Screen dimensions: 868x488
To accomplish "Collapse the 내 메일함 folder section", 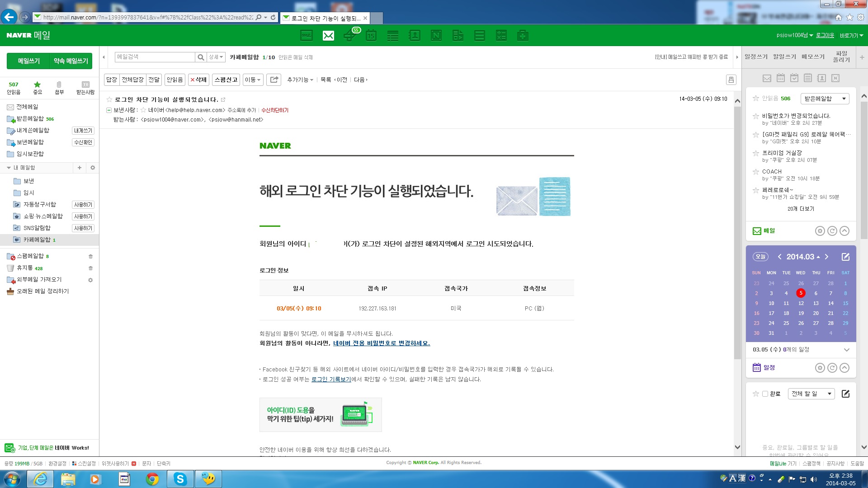I will point(9,168).
